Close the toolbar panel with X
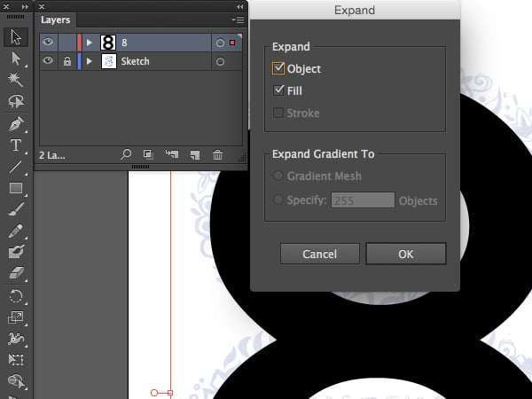Screen dimensions: 532x399 click(6, 6)
